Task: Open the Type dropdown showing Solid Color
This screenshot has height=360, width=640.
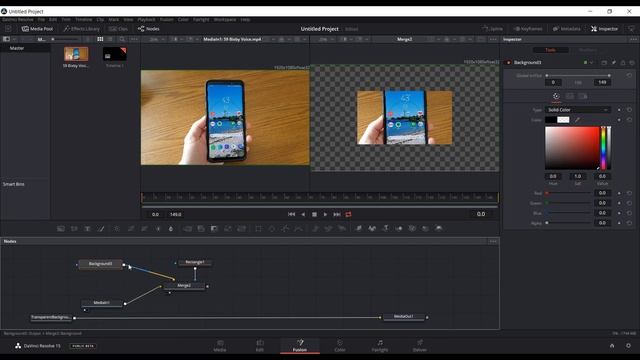Action: (578, 110)
